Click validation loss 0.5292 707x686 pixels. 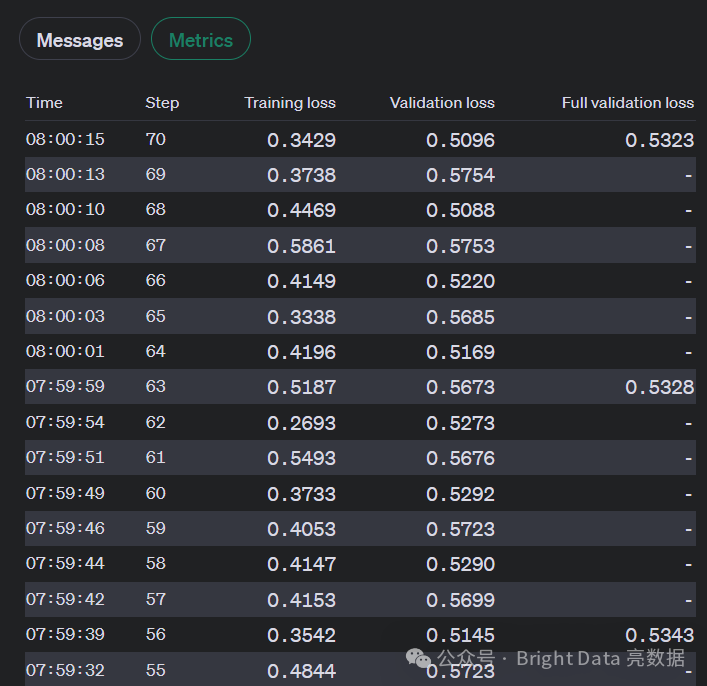(460, 494)
